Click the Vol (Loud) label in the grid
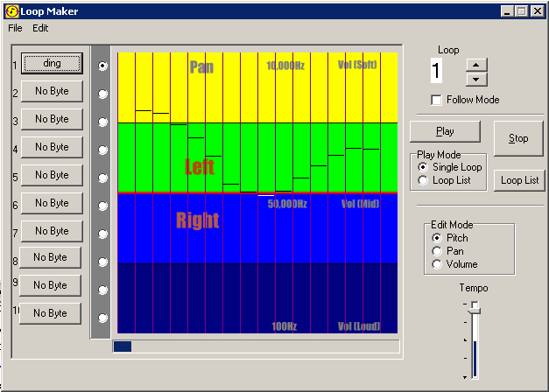 click(x=359, y=326)
